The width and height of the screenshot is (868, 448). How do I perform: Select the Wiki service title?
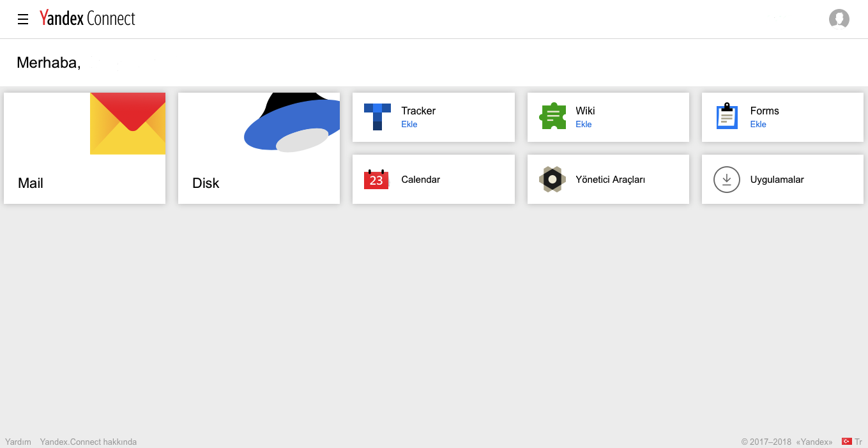(585, 111)
